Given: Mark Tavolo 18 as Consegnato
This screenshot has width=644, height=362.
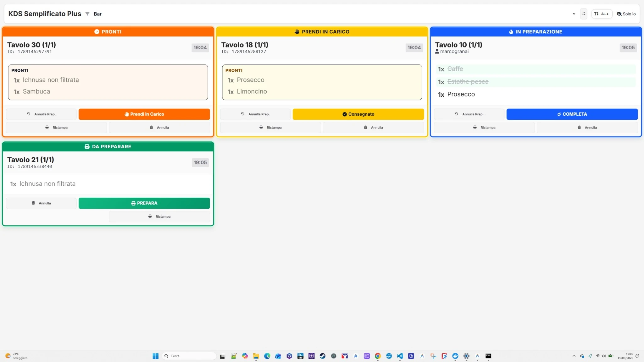Looking at the screenshot, I should (358, 114).
